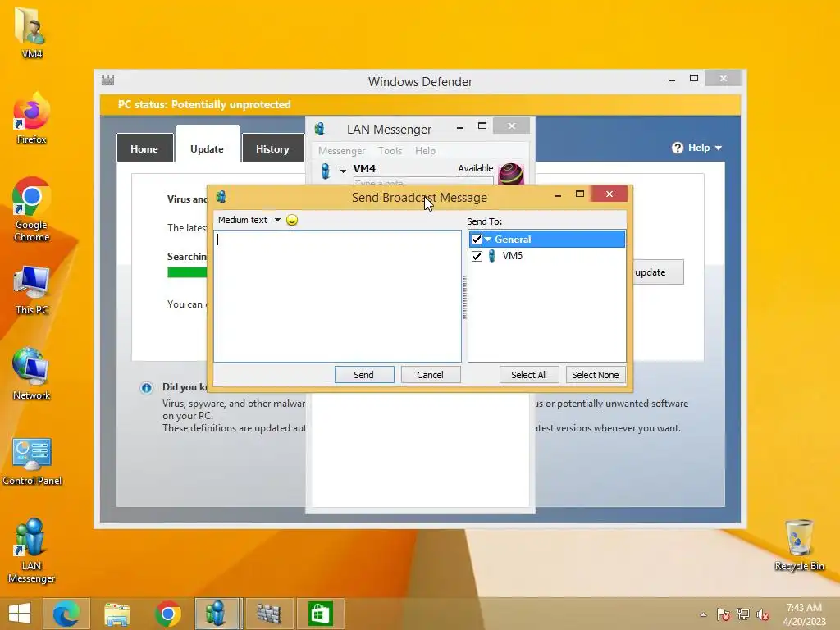The image size is (840, 630).
Task: Show hidden system tray icons
Action: tap(703, 614)
